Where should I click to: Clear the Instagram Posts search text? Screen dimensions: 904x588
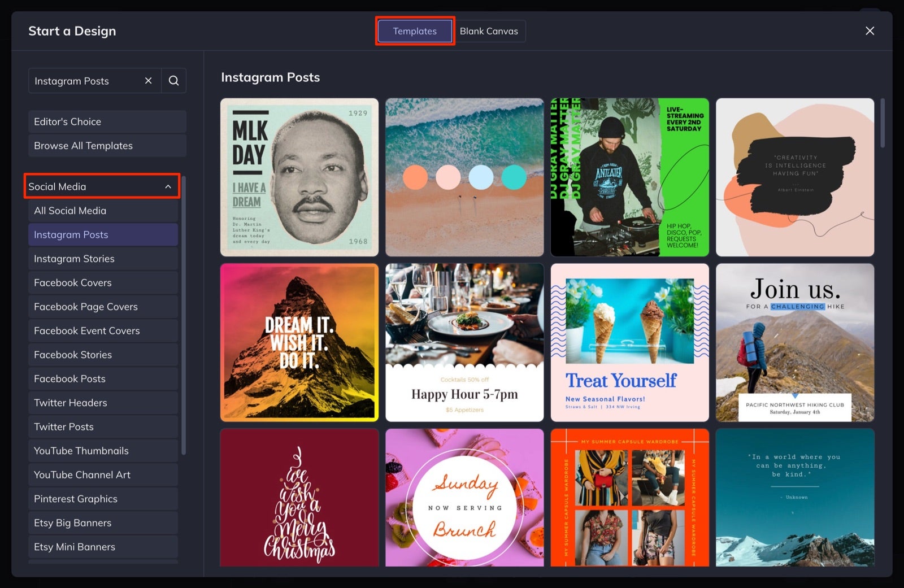tap(148, 80)
